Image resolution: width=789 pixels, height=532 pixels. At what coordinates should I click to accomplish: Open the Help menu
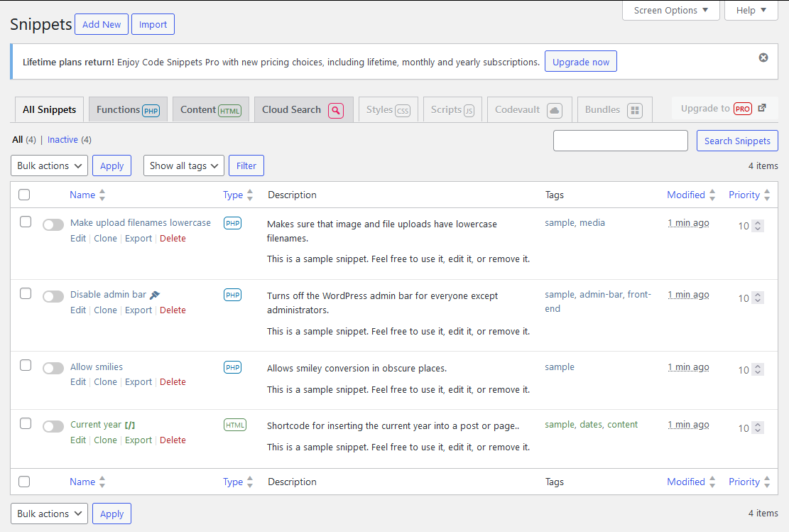click(x=751, y=11)
